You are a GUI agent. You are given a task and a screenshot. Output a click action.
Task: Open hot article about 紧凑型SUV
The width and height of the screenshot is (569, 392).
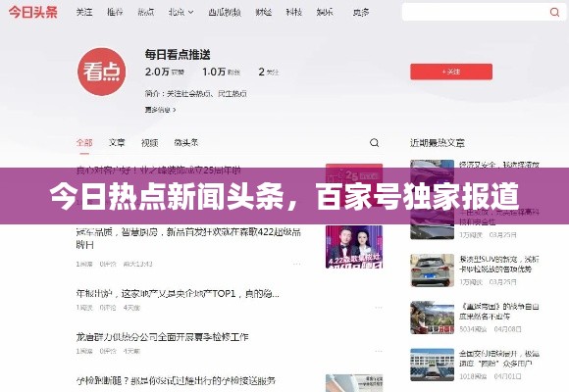click(x=499, y=264)
